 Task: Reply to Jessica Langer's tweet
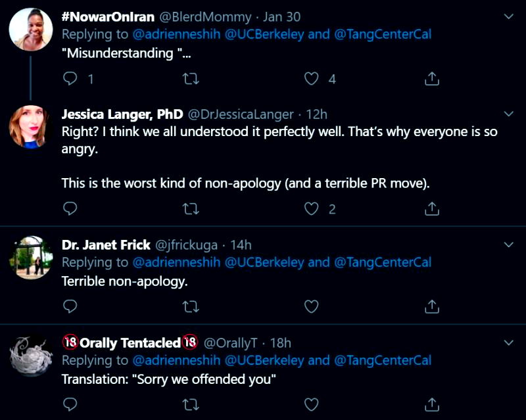point(70,209)
